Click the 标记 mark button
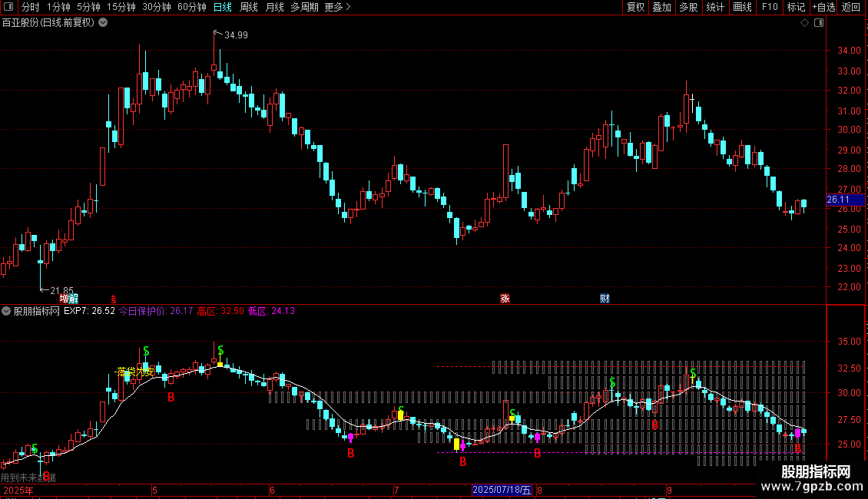The width and height of the screenshot is (868, 499). pyautogui.click(x=796, y=7)
